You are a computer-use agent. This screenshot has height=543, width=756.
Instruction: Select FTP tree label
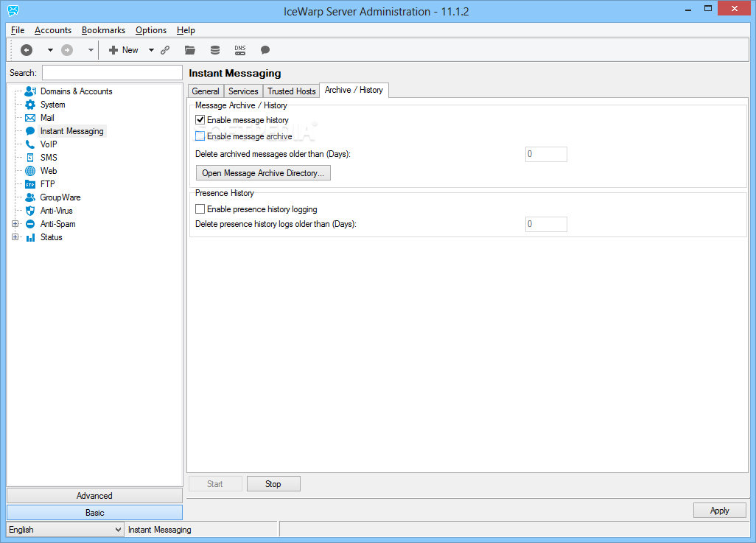coord(48,184)
